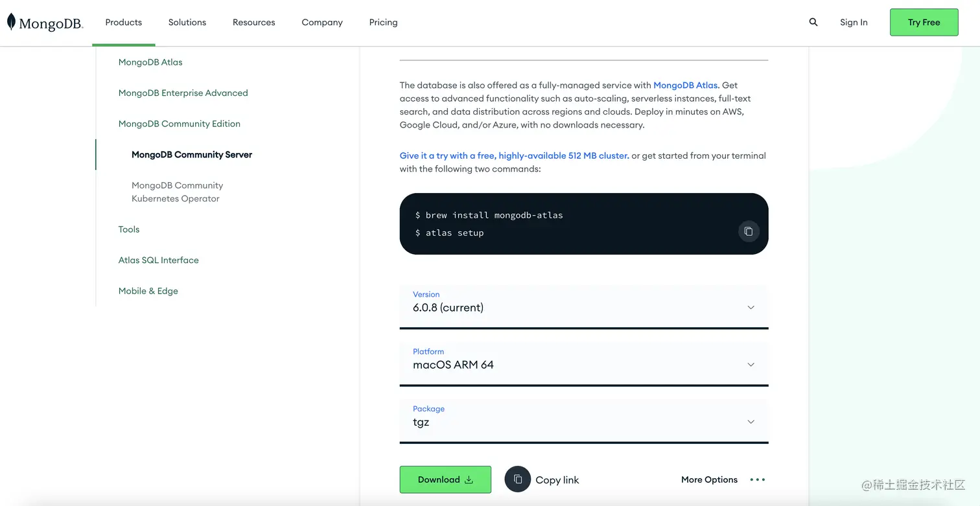The width and height of the screenshot is (980, 506).
Task: Open the Company menu
Action: [322, 22]
